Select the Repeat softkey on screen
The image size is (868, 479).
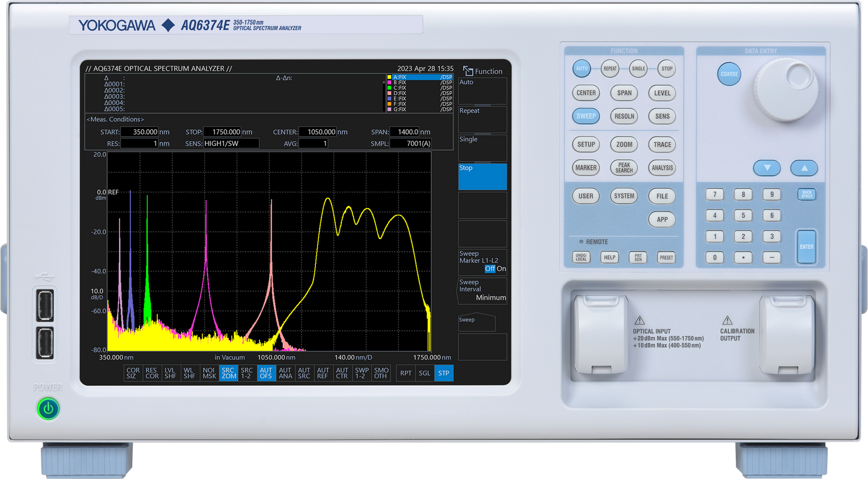[482, 119]
